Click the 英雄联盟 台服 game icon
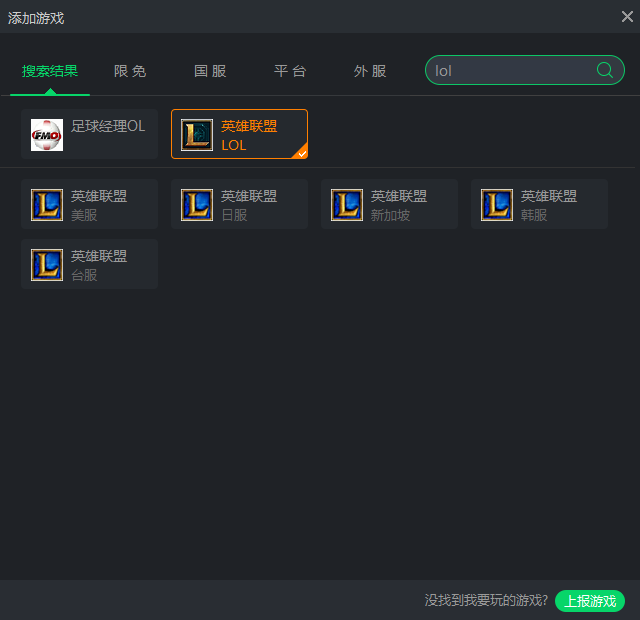Screen dimensions: 640x620 point(47,265)
